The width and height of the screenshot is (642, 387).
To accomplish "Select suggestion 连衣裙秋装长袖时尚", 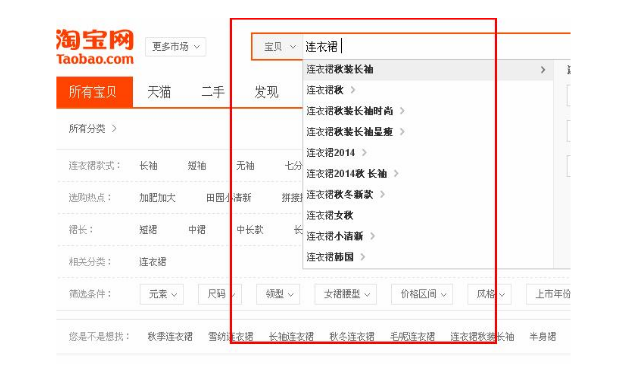I will point(350,111).
